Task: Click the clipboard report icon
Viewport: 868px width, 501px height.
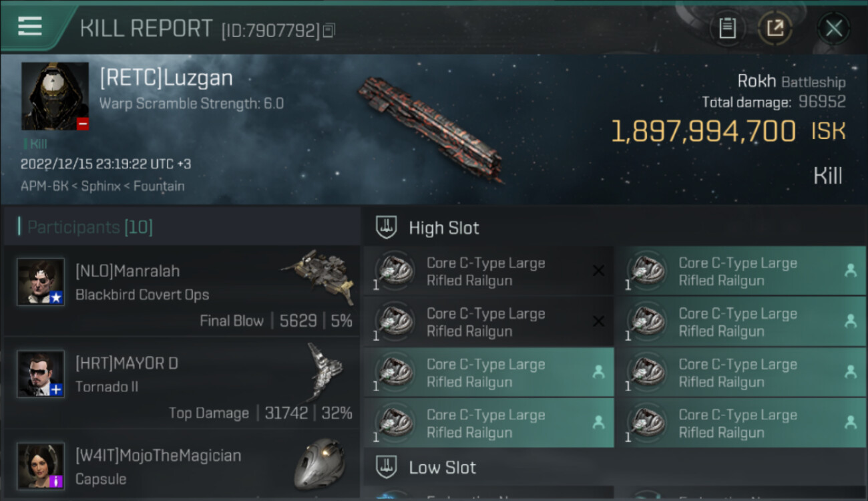Action: coord(727,28)
